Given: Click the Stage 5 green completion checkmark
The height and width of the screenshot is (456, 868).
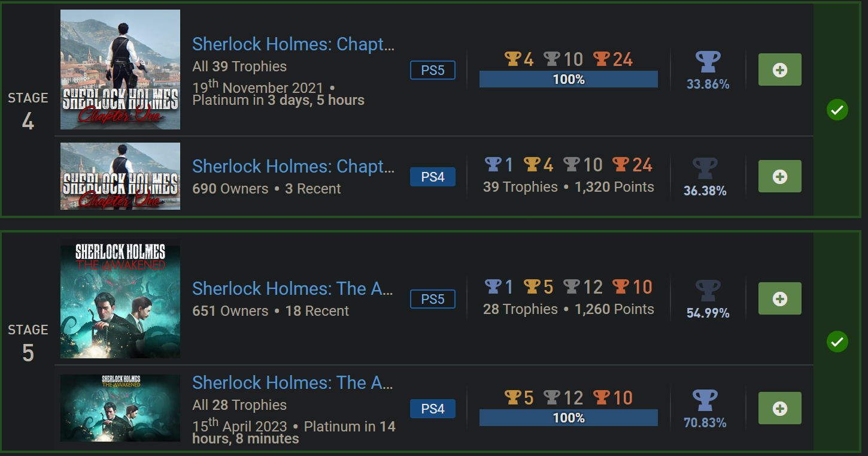Looking at the screenshot, I should 837,342.
